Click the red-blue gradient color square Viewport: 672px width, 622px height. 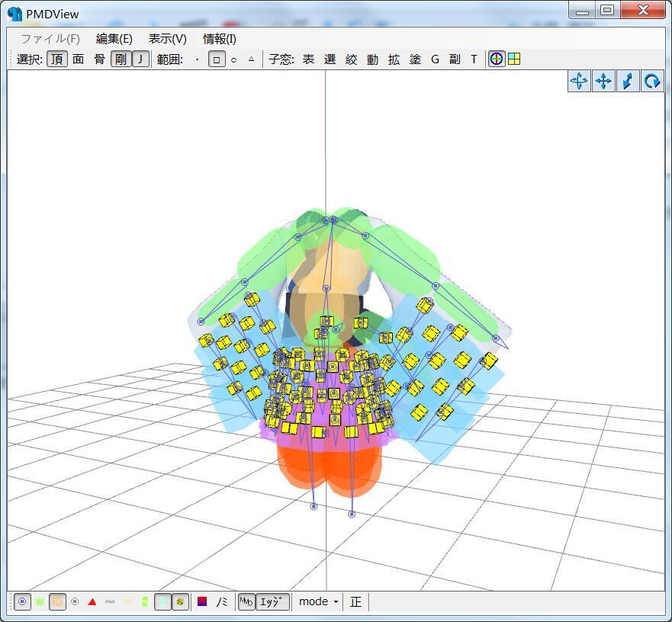(x=202, y=601)
